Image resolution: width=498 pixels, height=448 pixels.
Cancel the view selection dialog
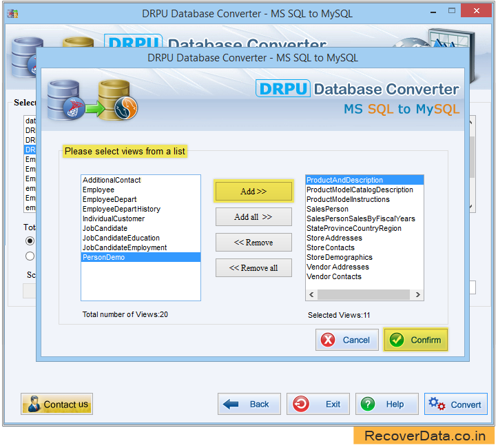pos(347,340)
